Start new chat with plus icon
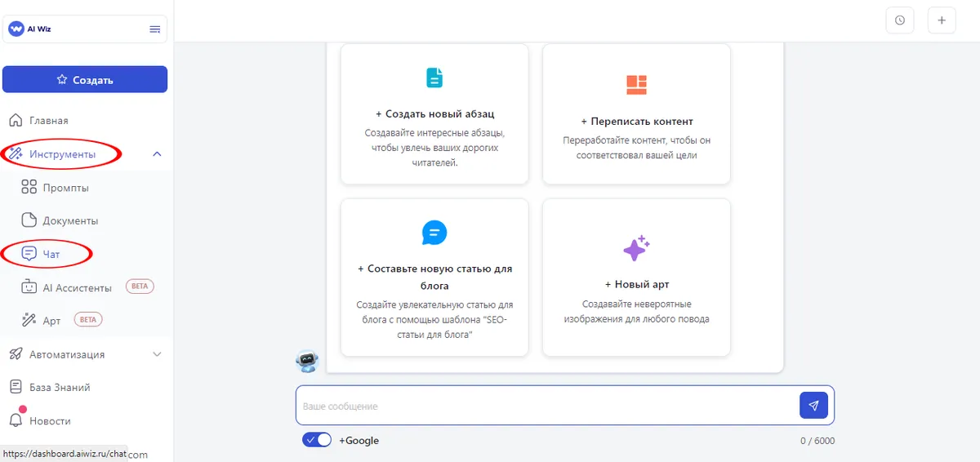 pos(942,20)
